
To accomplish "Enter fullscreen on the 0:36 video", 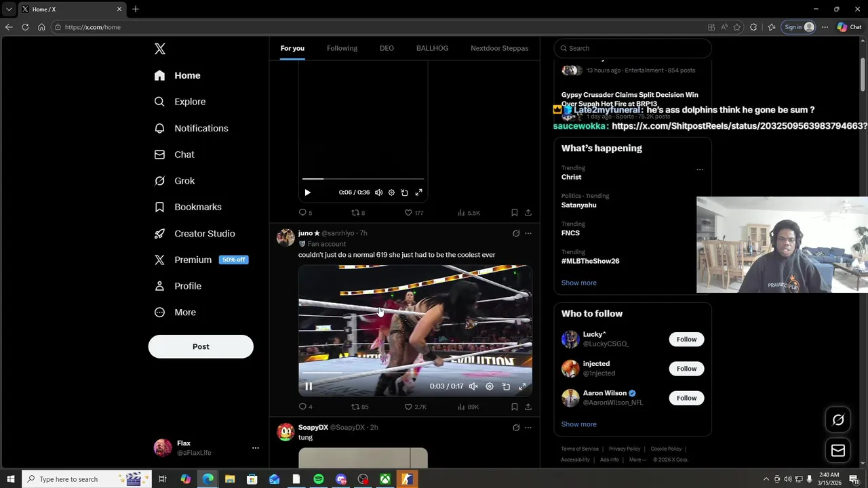I will coord(418,192).
